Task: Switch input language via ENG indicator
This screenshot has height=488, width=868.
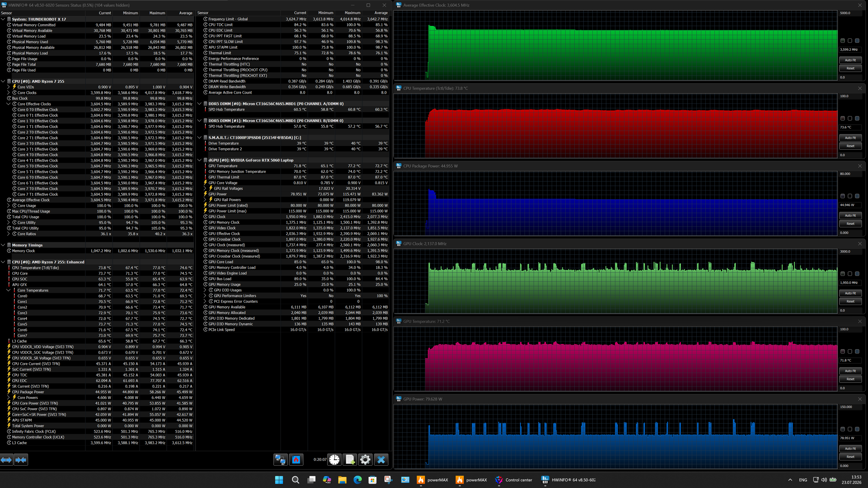Action: 803,480
